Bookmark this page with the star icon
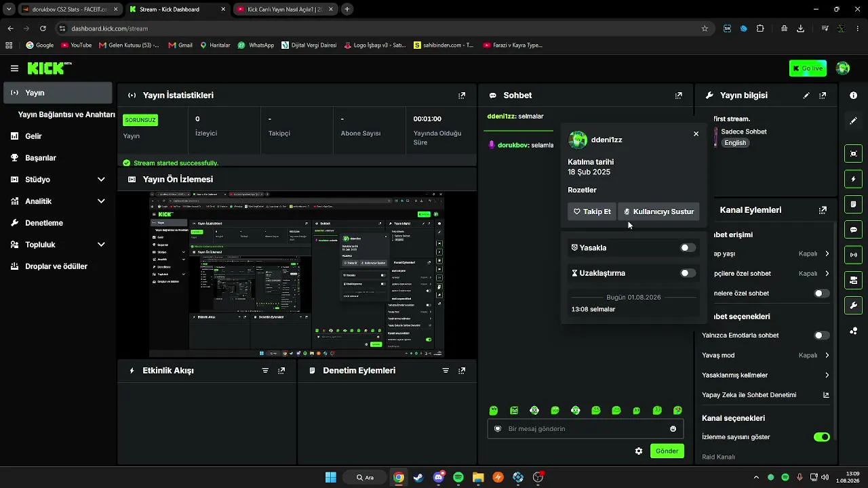Screen dimensions: 868x488 tap(705, 28)
